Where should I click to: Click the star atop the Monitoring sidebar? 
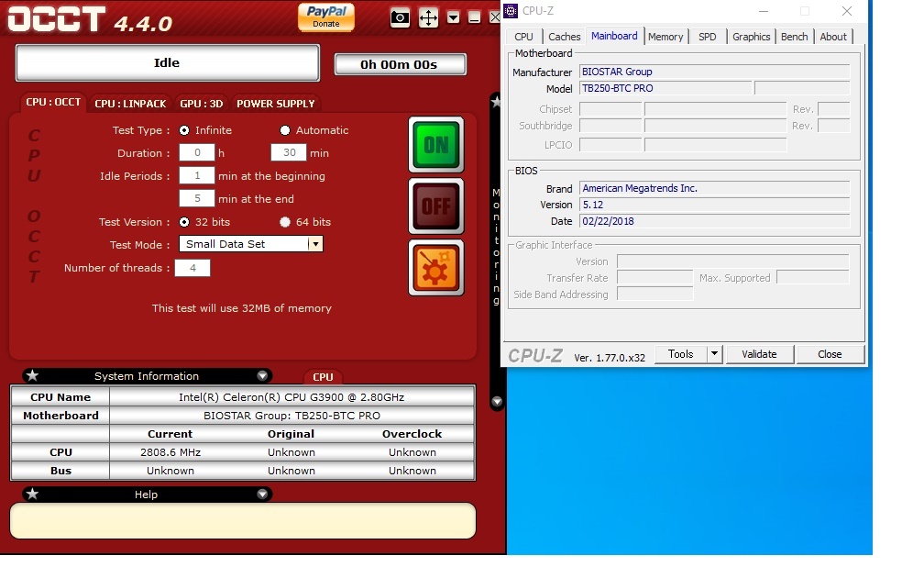pos(496,102)
